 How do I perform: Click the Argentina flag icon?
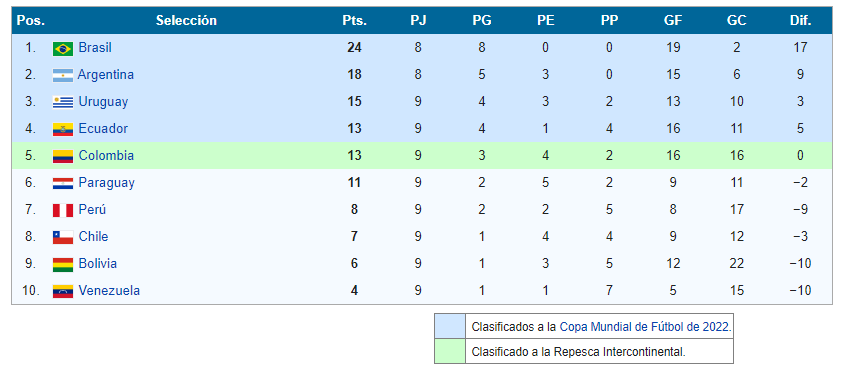63,75
